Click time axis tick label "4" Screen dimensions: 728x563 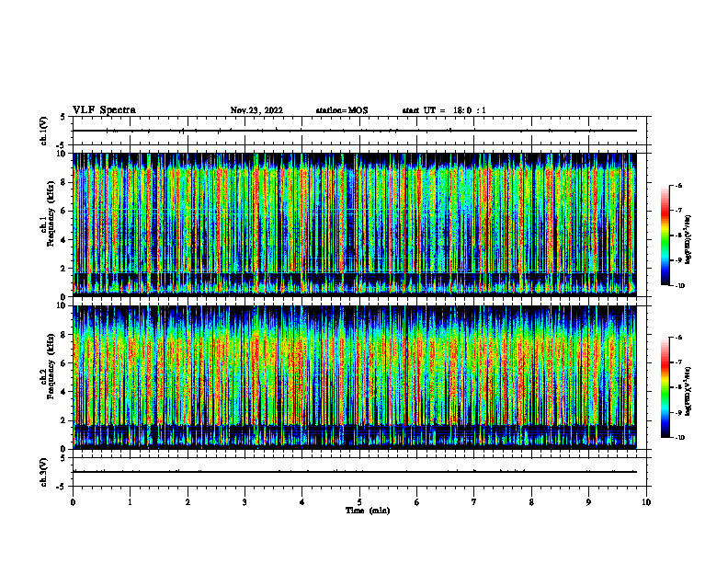coord(302,502)
